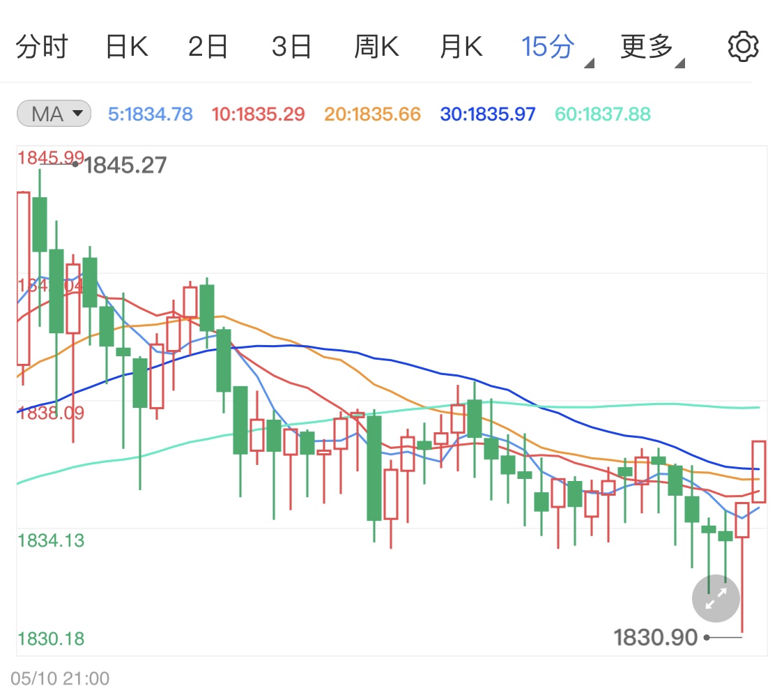
Task: Select the 2日 tab
Action: tap(208, 47)
